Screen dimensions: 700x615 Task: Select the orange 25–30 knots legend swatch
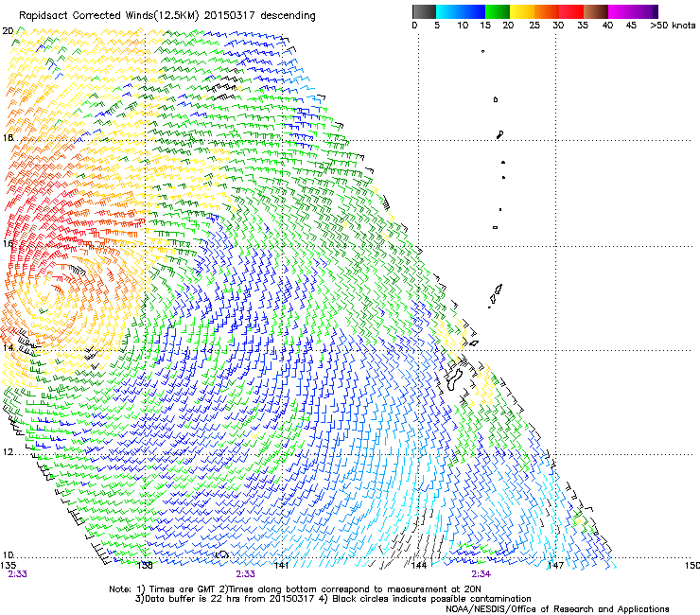[547, 11]
